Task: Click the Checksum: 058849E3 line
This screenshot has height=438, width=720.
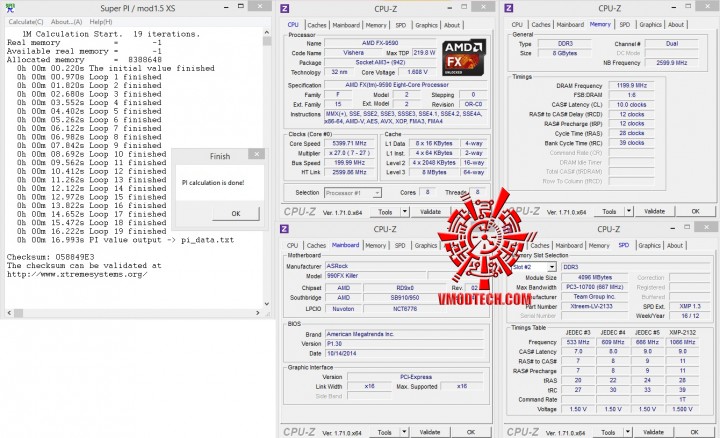Action: pos(51,257)
